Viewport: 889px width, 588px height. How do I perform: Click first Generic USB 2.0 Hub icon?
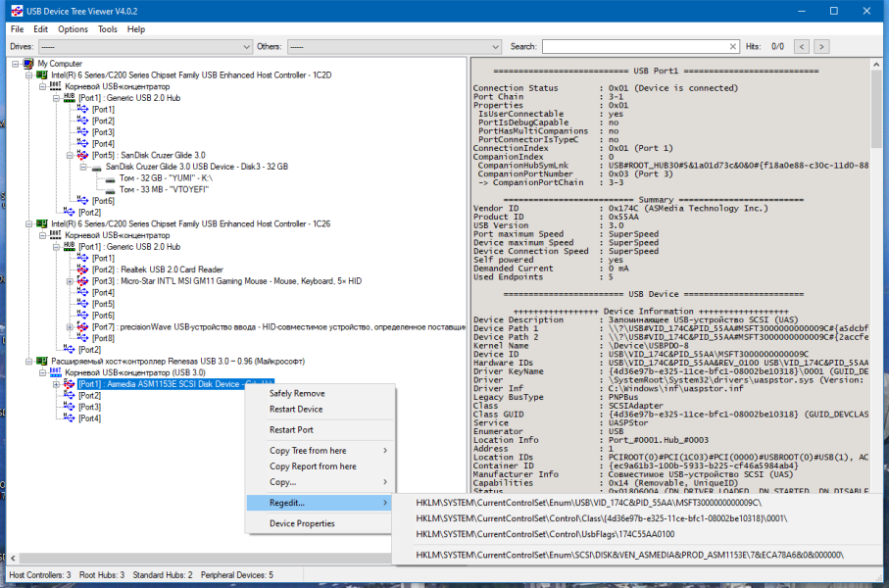[x=70, y=98]
